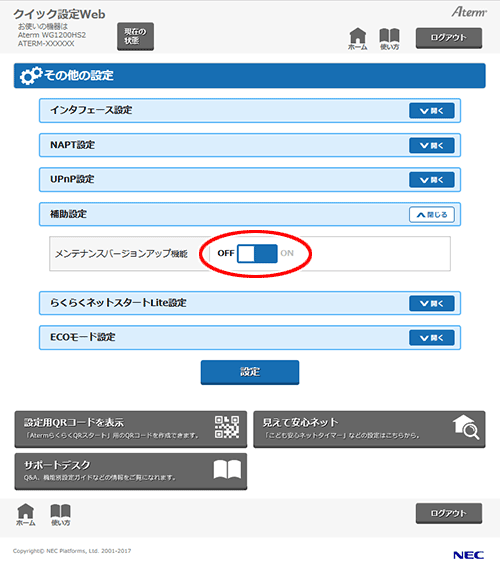Screen dimensions: 500x568
Task: Click the gear icon beside その他の設定
Action: click(31, 75)
